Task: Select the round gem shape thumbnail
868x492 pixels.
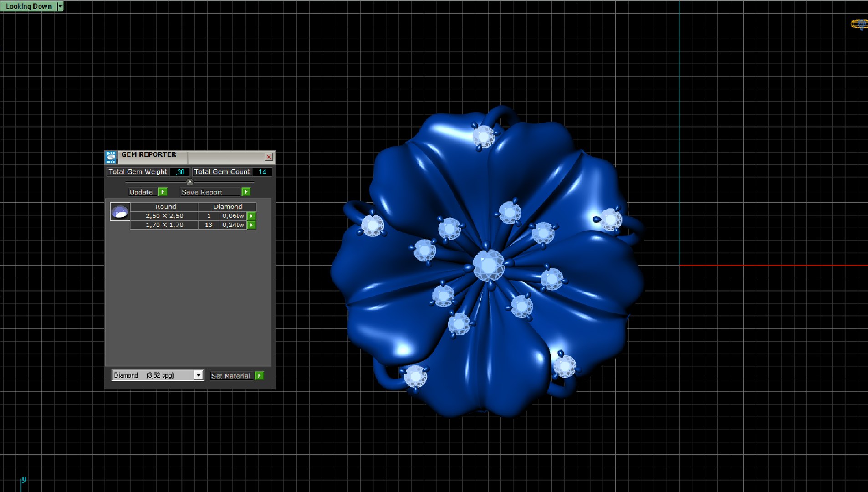Action: point(120,212)
